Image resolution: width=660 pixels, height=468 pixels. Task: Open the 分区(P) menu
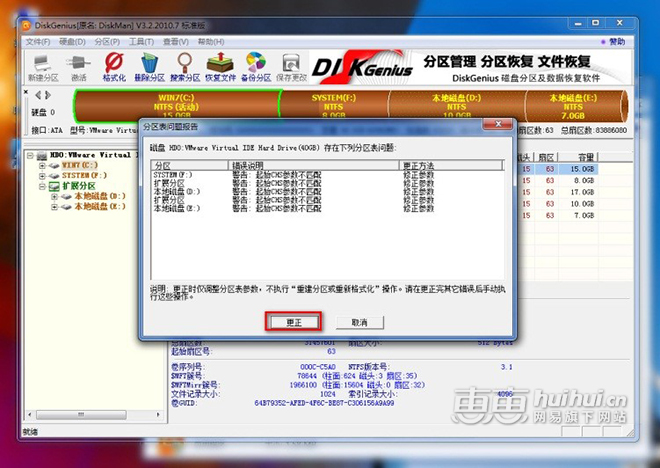coord(107,42)
